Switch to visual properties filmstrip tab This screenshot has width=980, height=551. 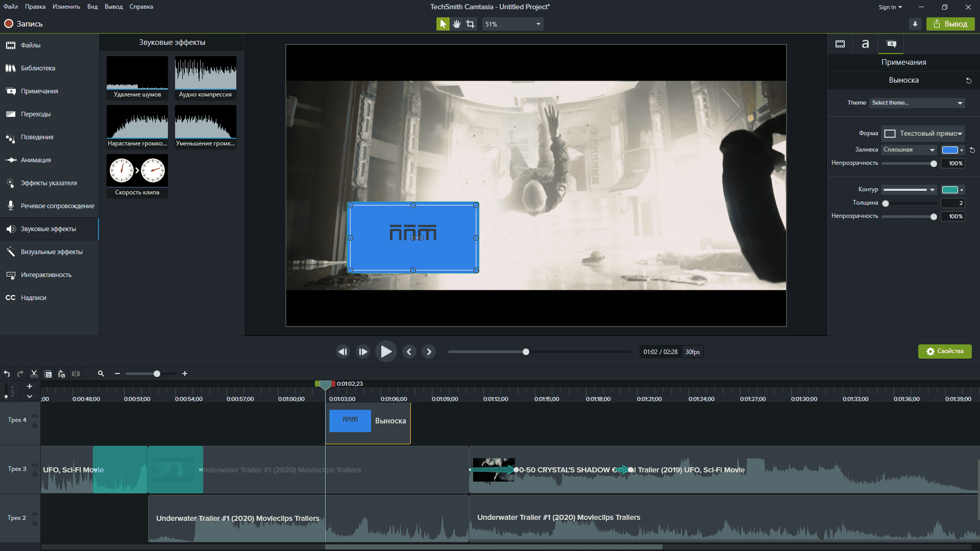coord(840,44)
